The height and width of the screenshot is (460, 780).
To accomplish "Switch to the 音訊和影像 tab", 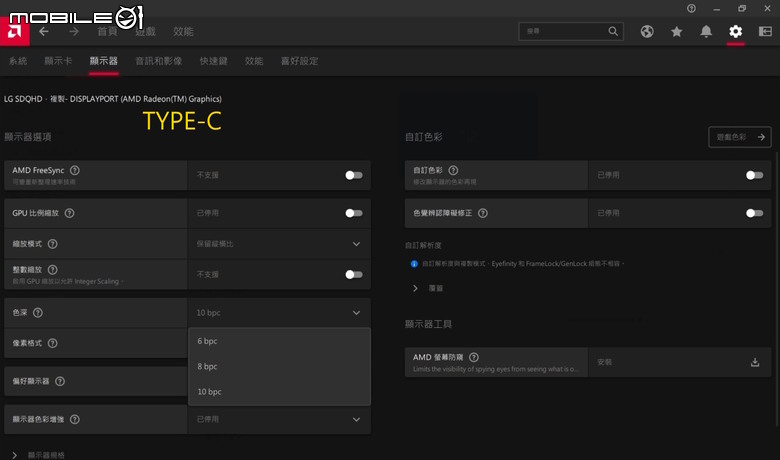I will [159, 61].
